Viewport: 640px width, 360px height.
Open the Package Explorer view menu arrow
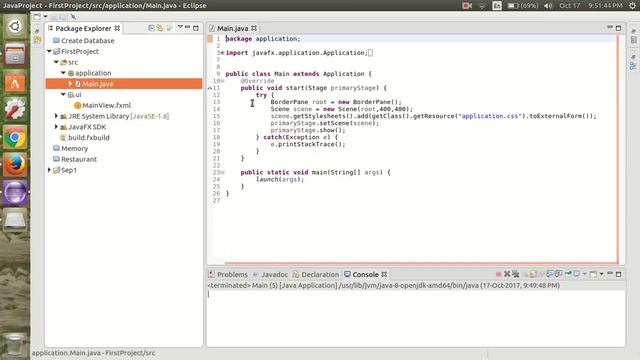[x=180, y=27]
